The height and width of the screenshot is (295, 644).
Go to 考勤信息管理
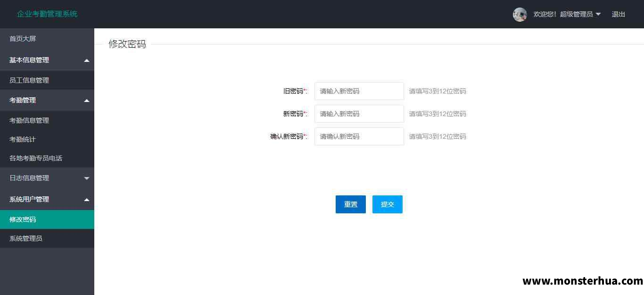(29, 120)
